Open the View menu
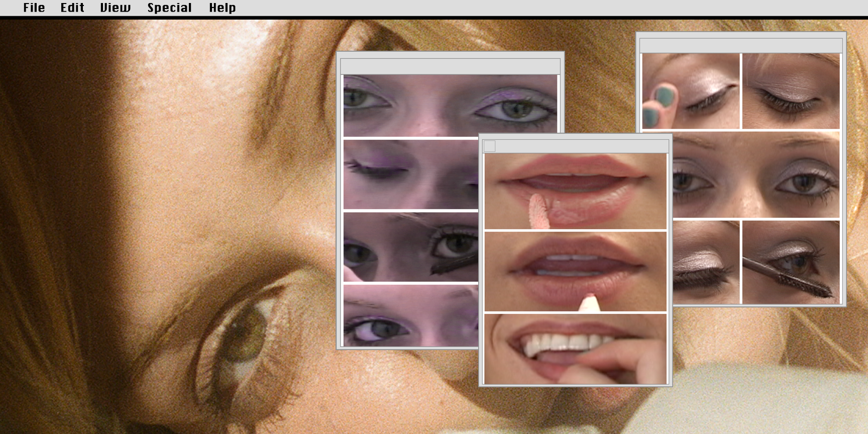The height and width of the screenshot is (434, 868). click(x=115, y=8)
